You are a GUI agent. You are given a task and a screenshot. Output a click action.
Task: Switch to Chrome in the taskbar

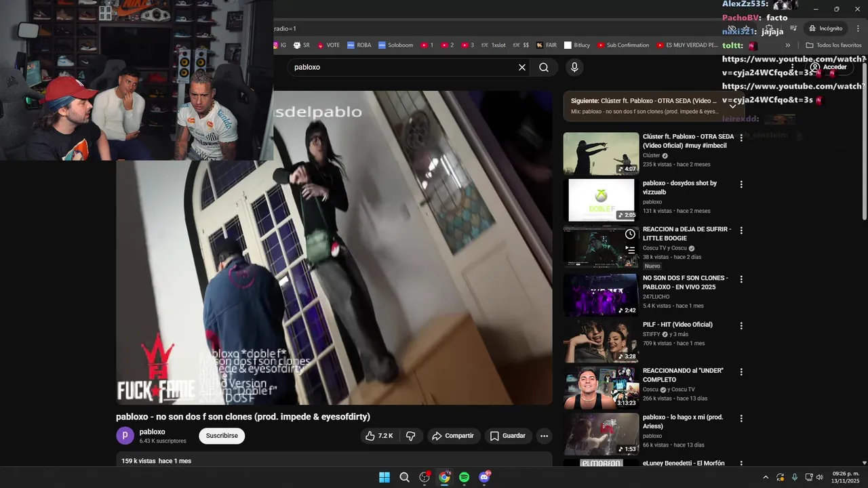point(444,477)
